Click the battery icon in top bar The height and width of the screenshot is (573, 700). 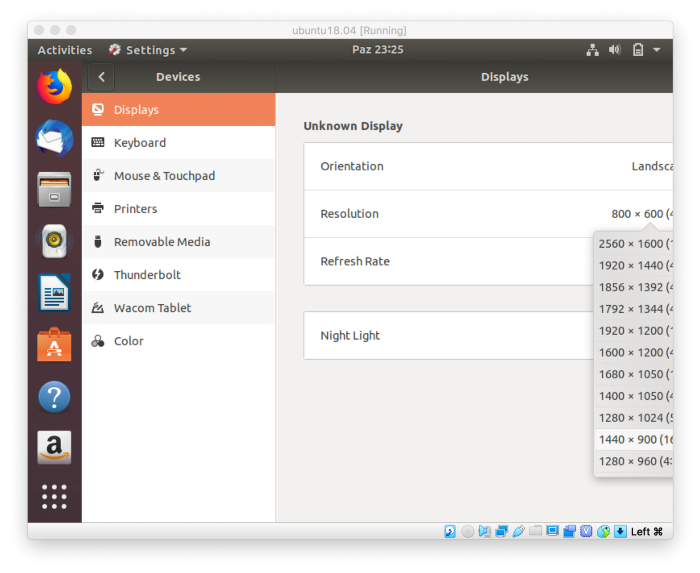638,50
